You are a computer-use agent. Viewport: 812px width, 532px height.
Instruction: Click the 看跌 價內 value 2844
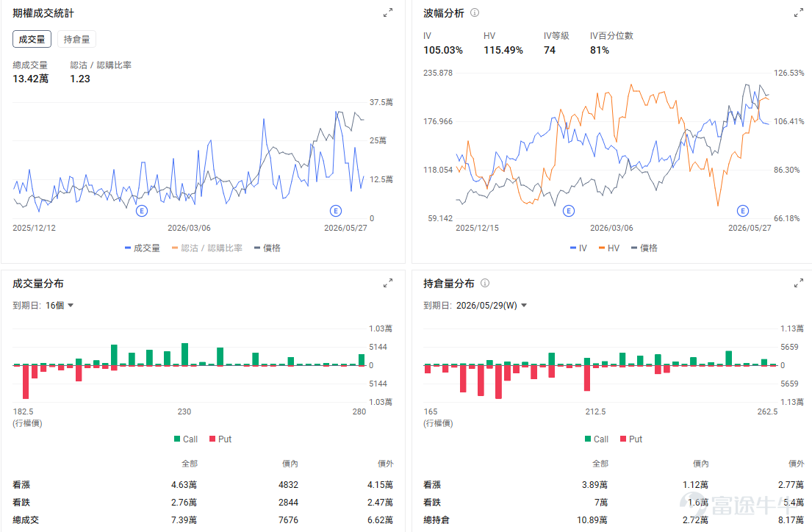289,503
